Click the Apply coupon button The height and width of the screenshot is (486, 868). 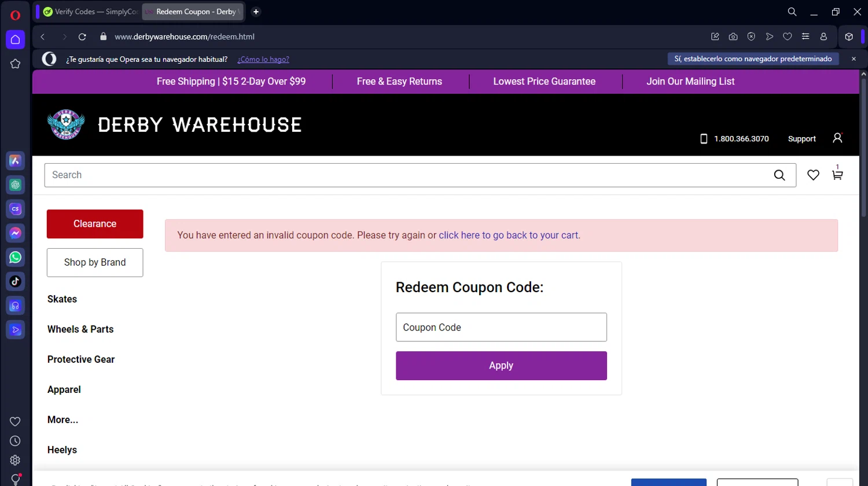pos(501,366)
